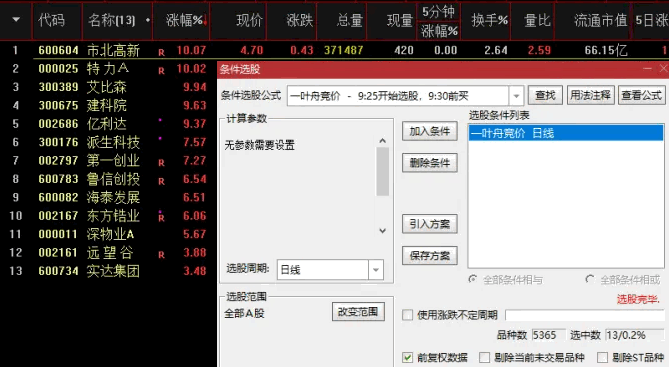669x367 pixels.
Task: Uncheck 前复权数据 checkbox
Action: [407, 357]
